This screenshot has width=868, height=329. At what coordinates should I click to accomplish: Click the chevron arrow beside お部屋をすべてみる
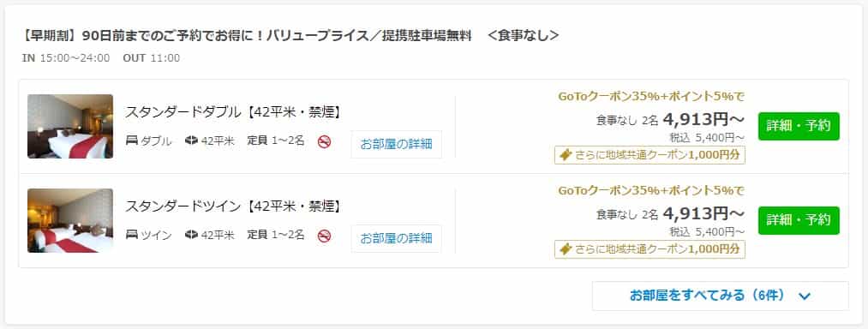[x=805, y=296]
